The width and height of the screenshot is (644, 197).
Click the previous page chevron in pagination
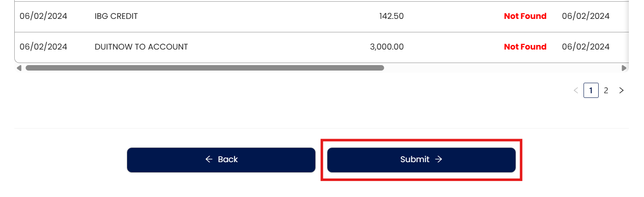point(576,90)
